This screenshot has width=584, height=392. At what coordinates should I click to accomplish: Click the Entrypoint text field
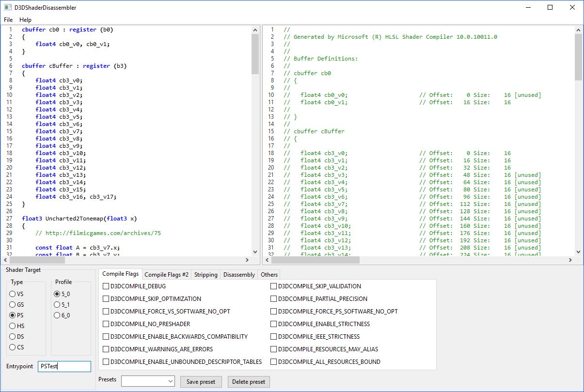pos(64,367)
